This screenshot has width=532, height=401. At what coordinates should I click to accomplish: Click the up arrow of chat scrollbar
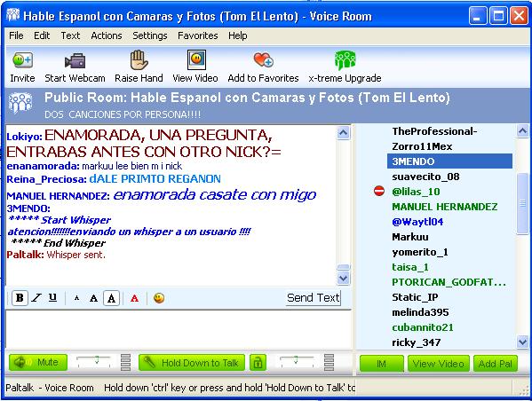[x=344, y=133]
